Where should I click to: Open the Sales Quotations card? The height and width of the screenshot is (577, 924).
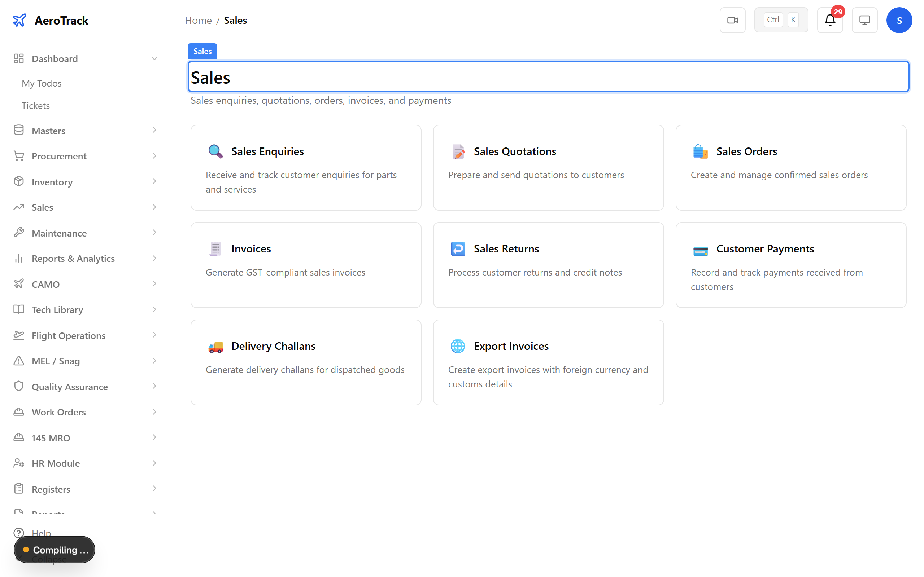pyautogui.click(x=548, y=168)
